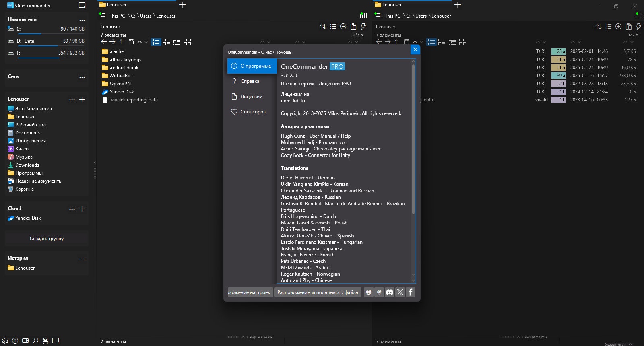Screen dimensions: 644x346
Task: Open the История section menu dots
Action: (82, 259)
